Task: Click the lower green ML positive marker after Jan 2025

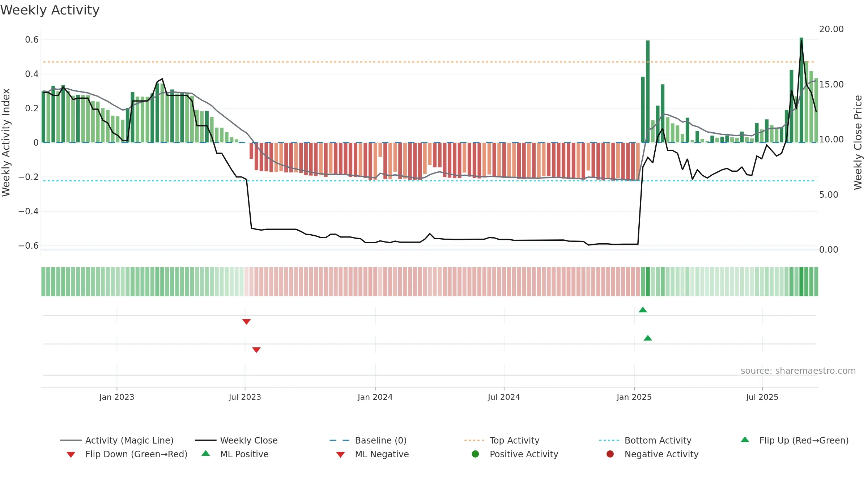Action: (x=648, y=338)
